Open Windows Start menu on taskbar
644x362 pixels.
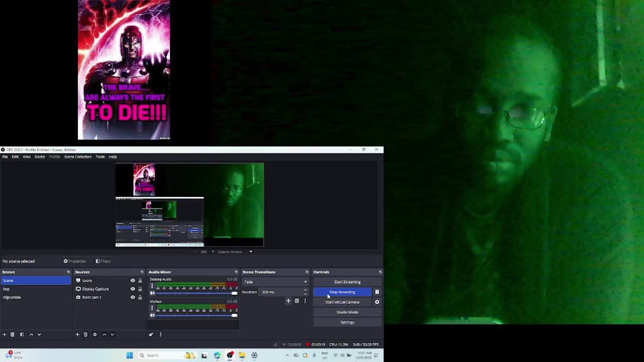129,355
